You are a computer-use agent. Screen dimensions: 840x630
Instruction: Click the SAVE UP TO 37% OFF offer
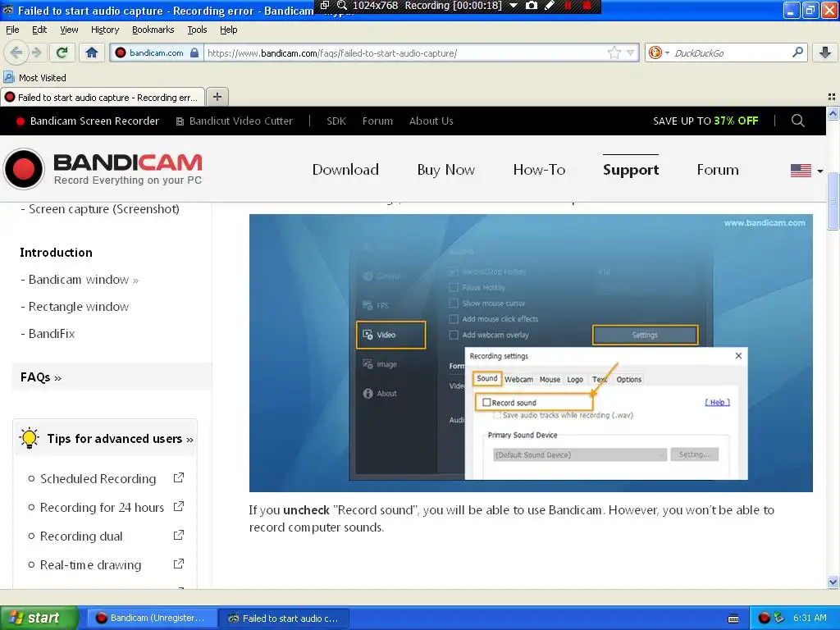[x=705, y=121]
